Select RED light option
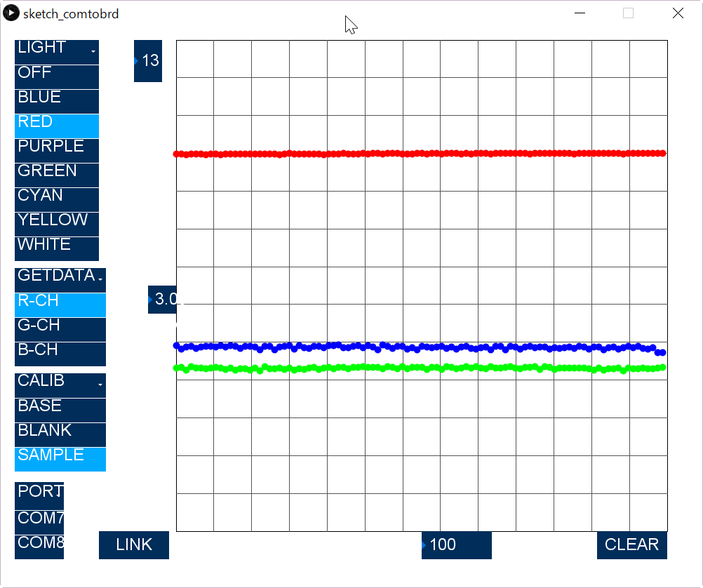 [57, 126]
